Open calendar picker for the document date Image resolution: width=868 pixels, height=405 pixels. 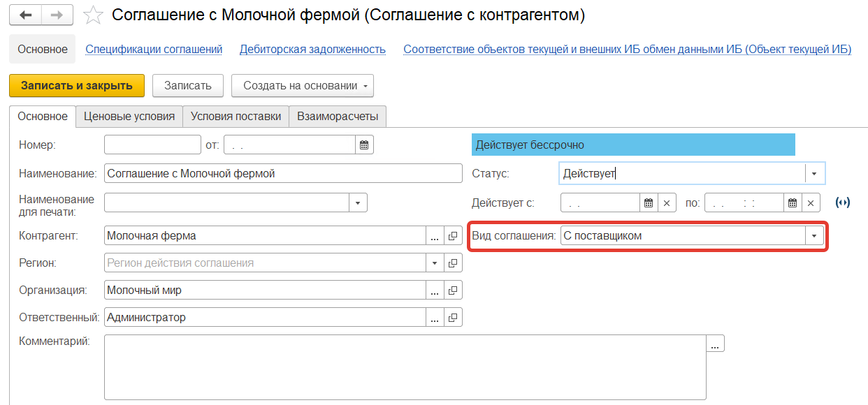[364, 145]
